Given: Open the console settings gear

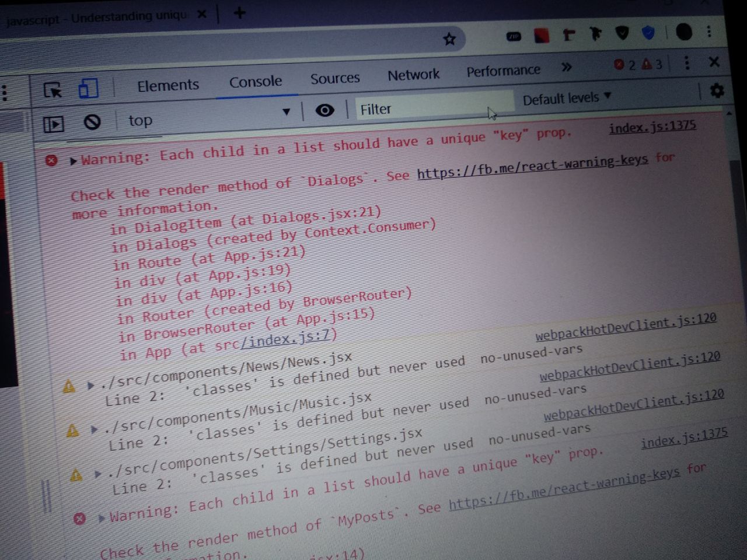Looking at the screenshot, I should pyautogui.click(x=717, y=90).
